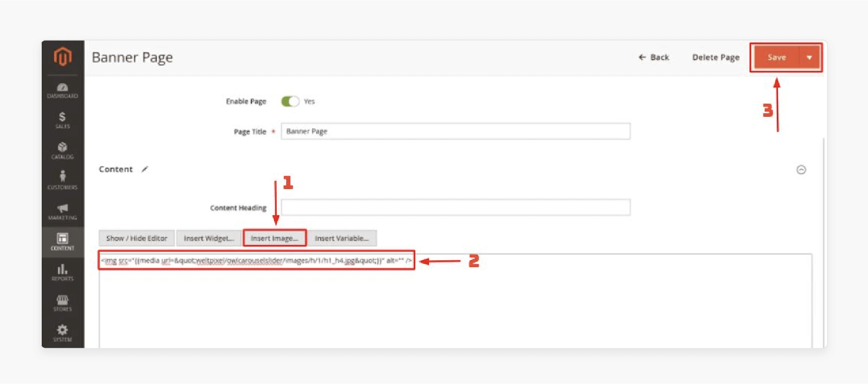868x384 pixels.
Task: Open the Customers sidebar menu
Action: [62, 180]
